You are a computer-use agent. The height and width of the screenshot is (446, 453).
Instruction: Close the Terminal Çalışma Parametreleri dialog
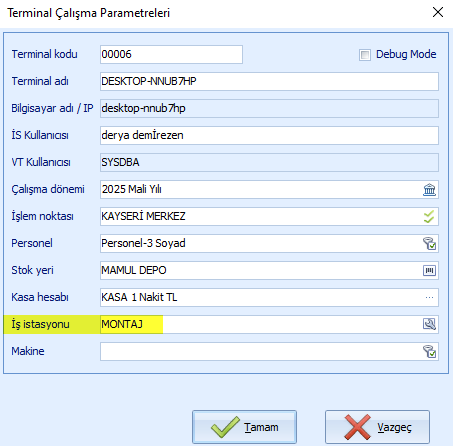tap(438, 12)
